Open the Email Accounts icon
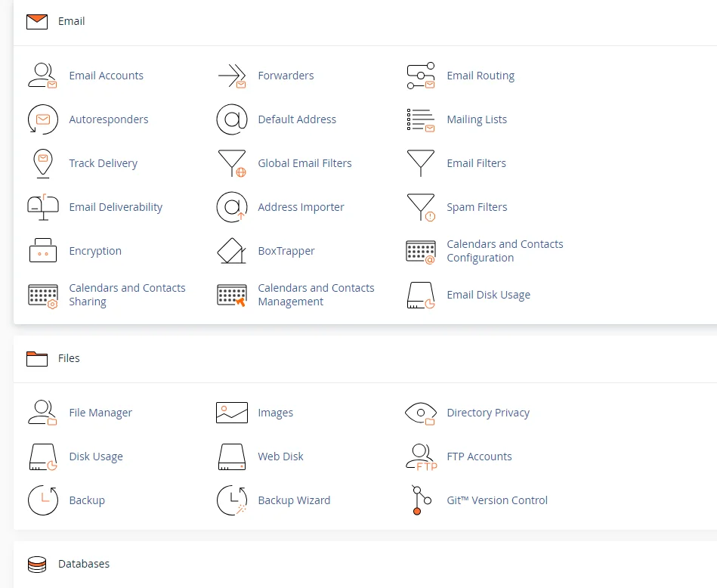The width and height of the screenshot is (717, 588). point(42,75)
